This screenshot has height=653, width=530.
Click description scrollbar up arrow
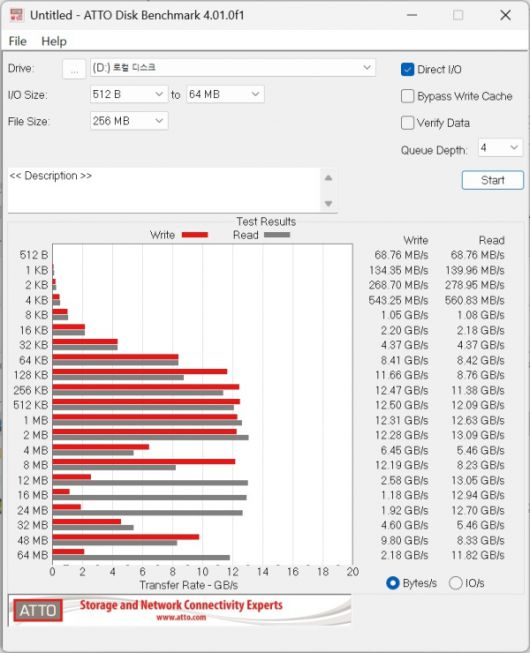click(328, 178)
